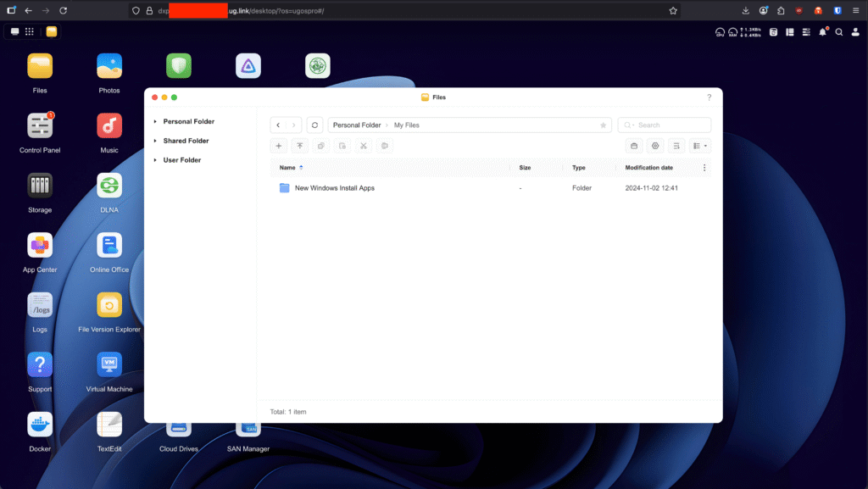Screen dimensions: 868x489
Task: Click the plus icon to create new item
Action: [x=279, y=146]
